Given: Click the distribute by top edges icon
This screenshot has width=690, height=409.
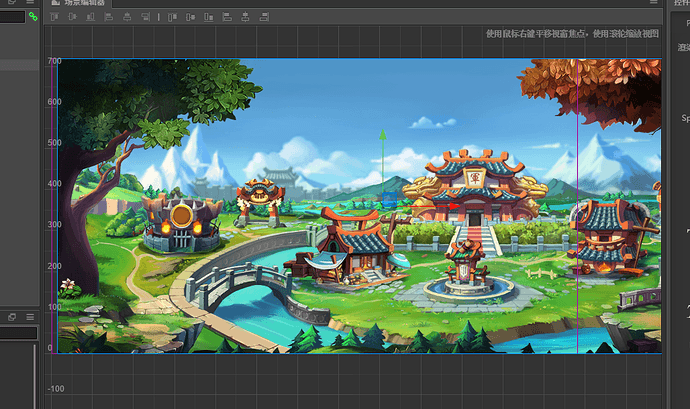Looking at the screenshot, I should tap(172, 17).
